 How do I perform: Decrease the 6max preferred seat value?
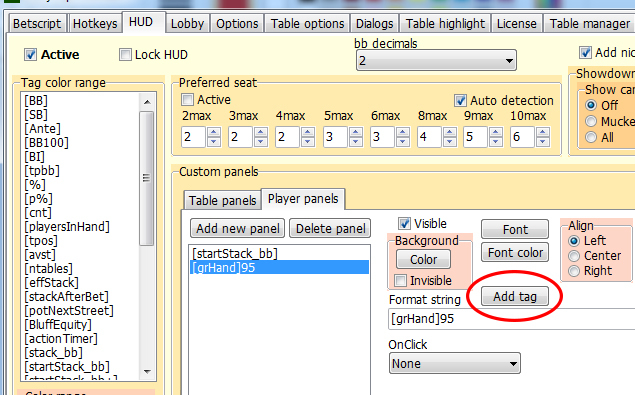coord(403,142)
